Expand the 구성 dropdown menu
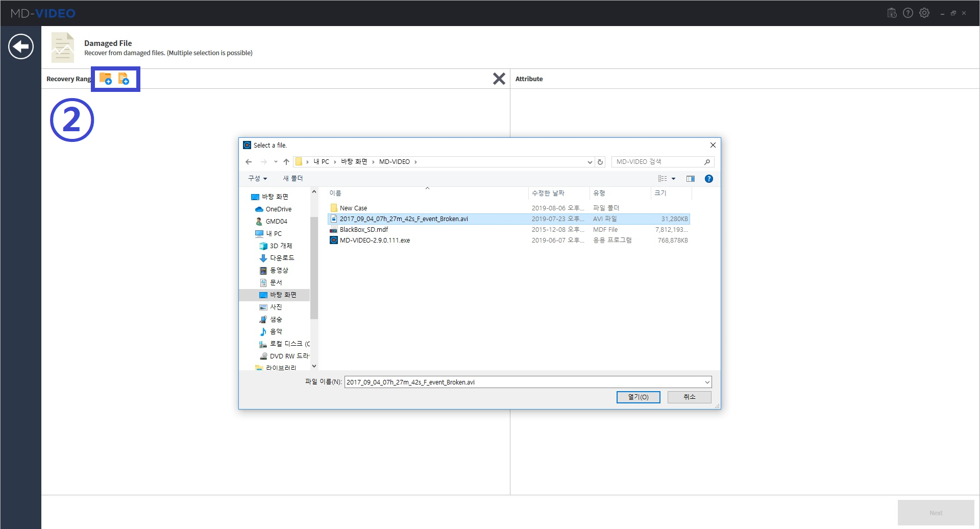Viewport: 980px width, 529px height. [257, 178]
